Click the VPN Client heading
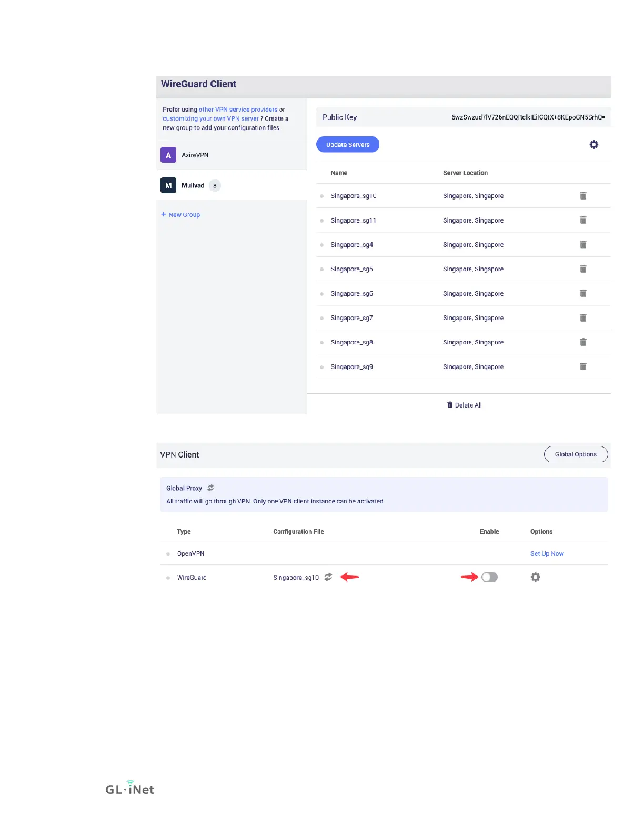Viewport: 644px width, 834px height. click(x=179, y=455)
